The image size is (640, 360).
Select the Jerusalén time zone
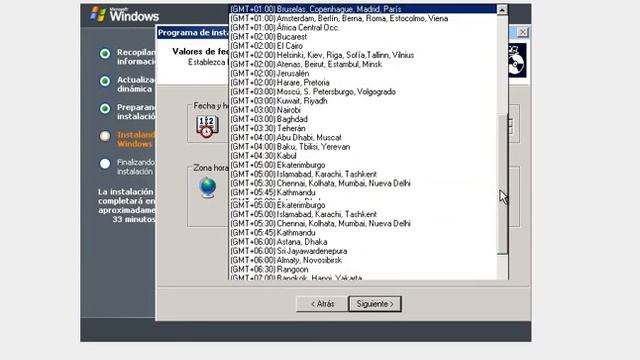point(362,73)
